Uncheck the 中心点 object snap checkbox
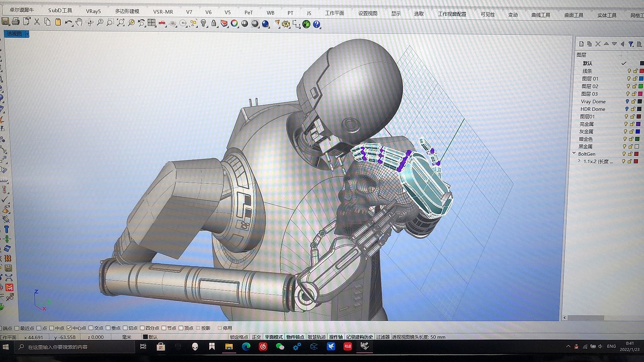The image size is (644, 362). [69, 328]
